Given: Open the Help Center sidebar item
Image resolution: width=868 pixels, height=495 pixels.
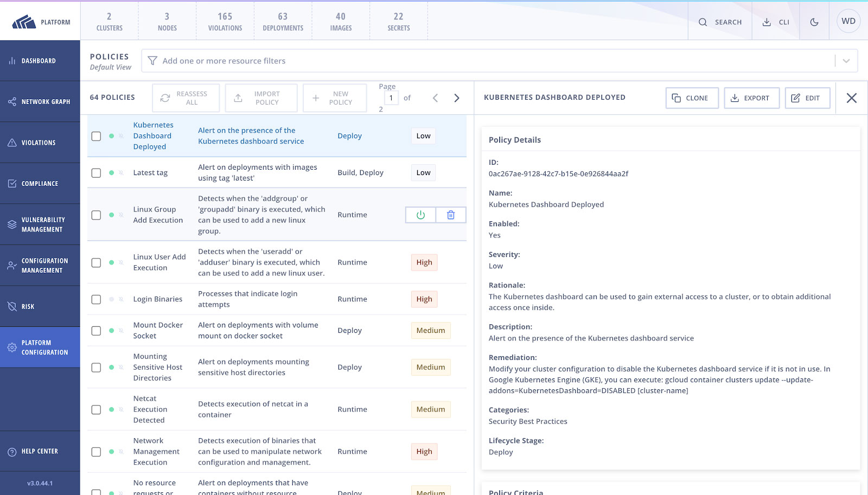Looking at the screenshot, I should [x=40, y=451].
